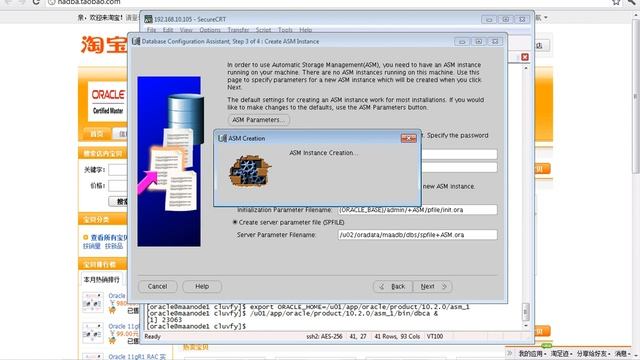The height and width of the screenshot is (360, 640).
Task: Click the ssh2: AES-256 status entry
Action: point(324,336)
